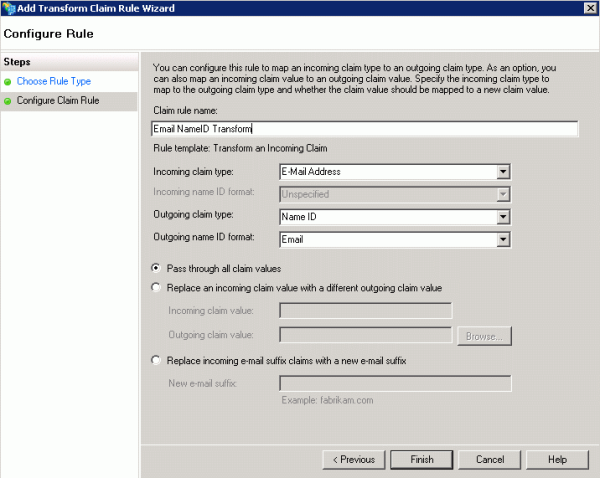Click the 'Example: fabrikam.com' hint text
The width and height of the screenshot is (600, 478).
(x=327, y=400)
